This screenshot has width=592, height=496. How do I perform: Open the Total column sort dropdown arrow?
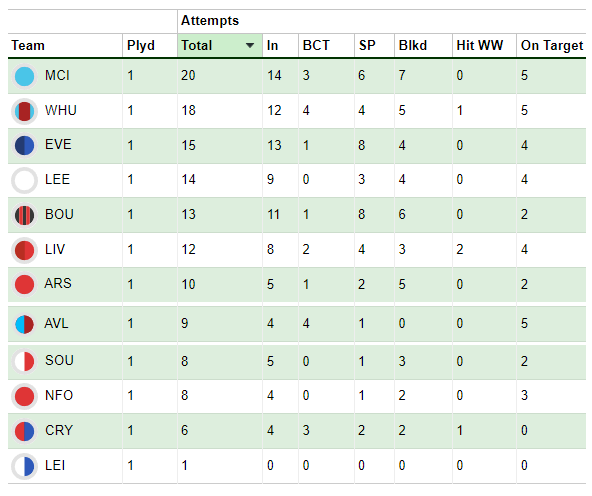point(250,46)
